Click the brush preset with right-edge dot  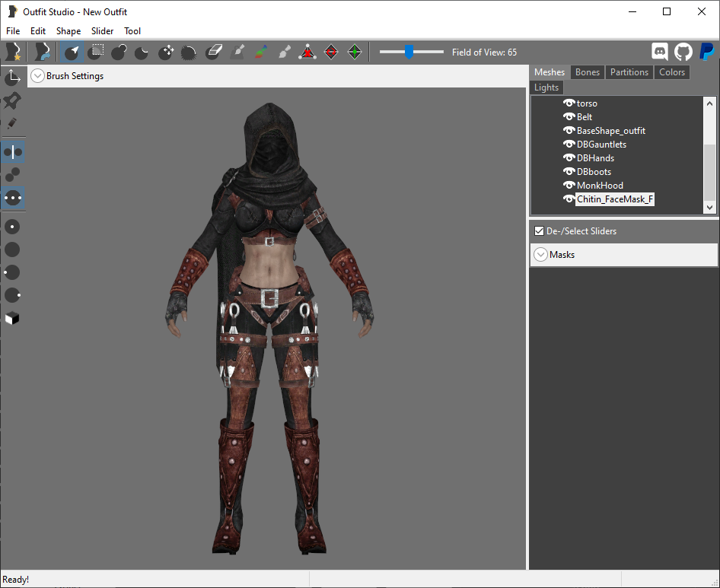(12, 295)
